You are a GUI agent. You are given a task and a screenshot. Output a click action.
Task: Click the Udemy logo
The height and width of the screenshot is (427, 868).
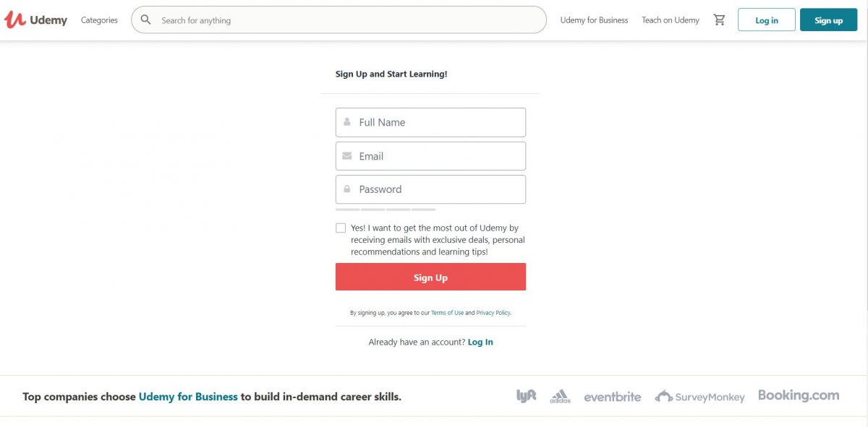[36, 20]
